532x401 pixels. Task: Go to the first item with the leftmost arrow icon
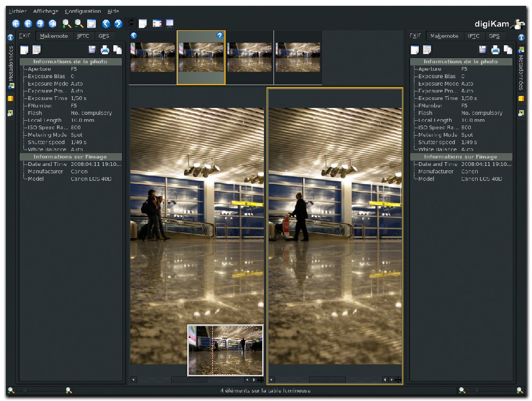pyautogui.click(x=16, y=23)
